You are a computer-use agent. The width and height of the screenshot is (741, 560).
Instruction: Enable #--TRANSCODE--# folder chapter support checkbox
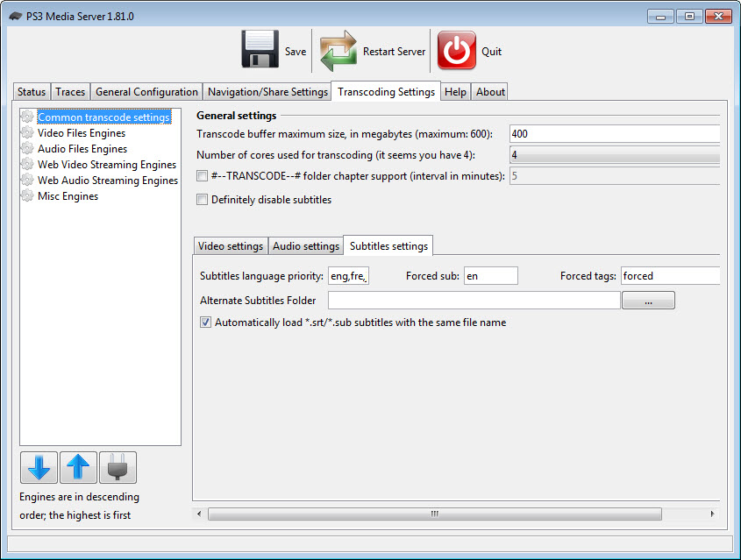[203, 176]
